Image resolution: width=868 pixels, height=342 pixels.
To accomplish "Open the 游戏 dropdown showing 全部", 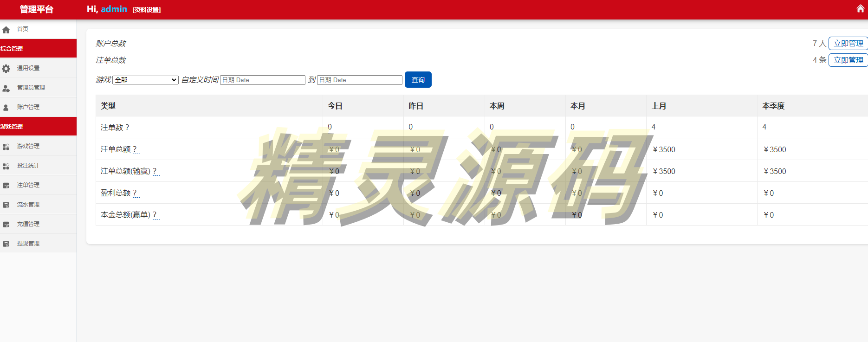I will point(145,80).
